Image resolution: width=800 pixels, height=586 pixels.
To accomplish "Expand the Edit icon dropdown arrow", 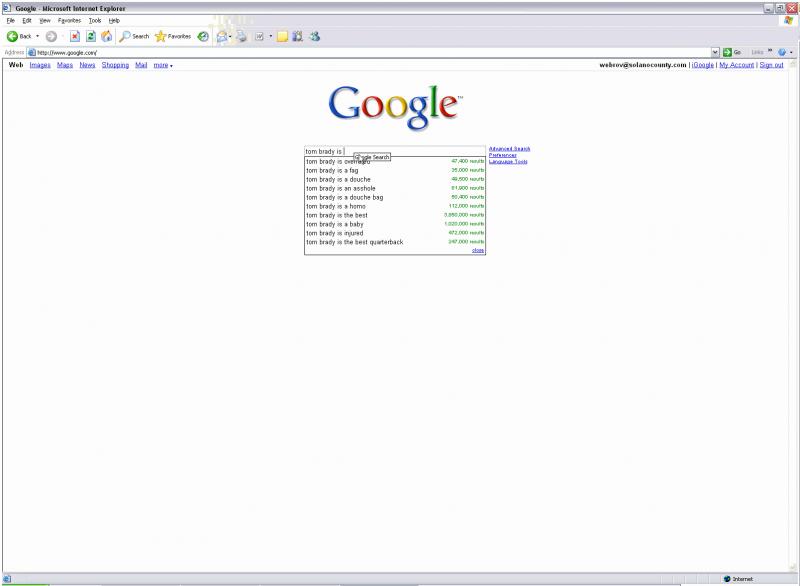I will pyautogui.click(x=270, y=36).
